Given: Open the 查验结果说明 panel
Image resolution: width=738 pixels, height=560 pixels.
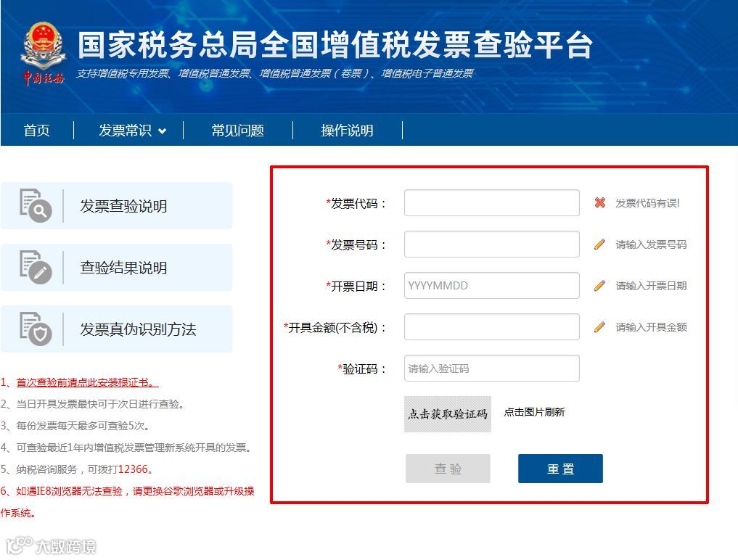Looking at the screenshot, I should point(117,267).
